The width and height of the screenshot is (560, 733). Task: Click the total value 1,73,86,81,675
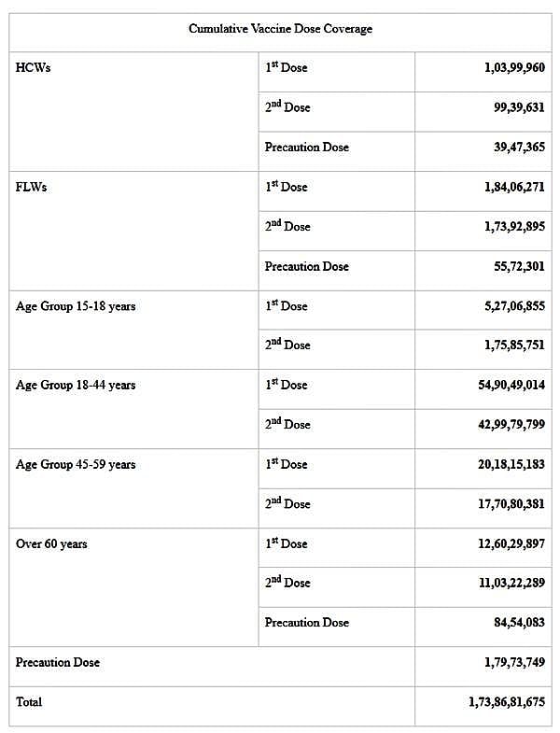point(507,702)
